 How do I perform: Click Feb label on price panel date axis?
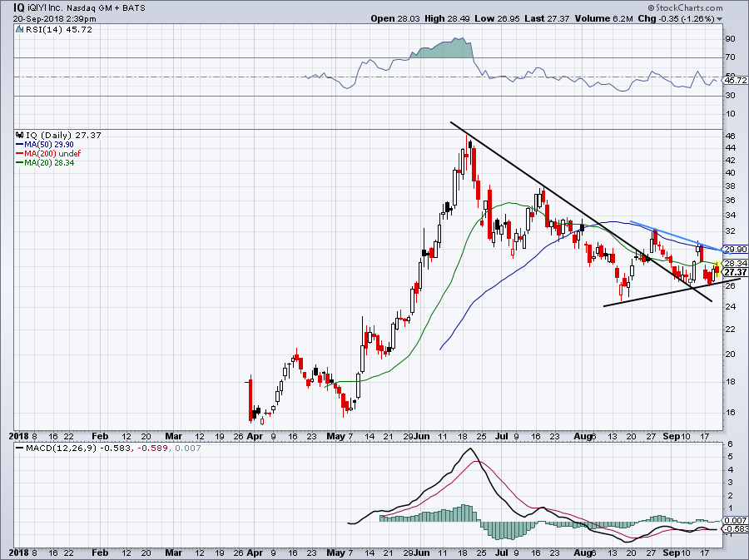[x=100, y=436]
